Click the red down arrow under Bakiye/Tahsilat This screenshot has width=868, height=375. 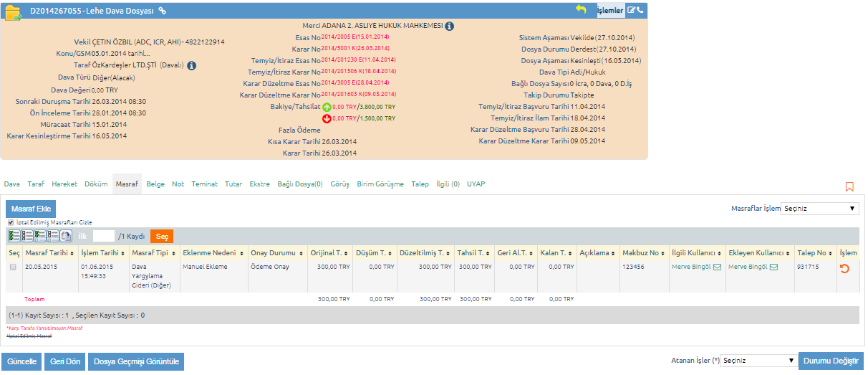point(327,118)
